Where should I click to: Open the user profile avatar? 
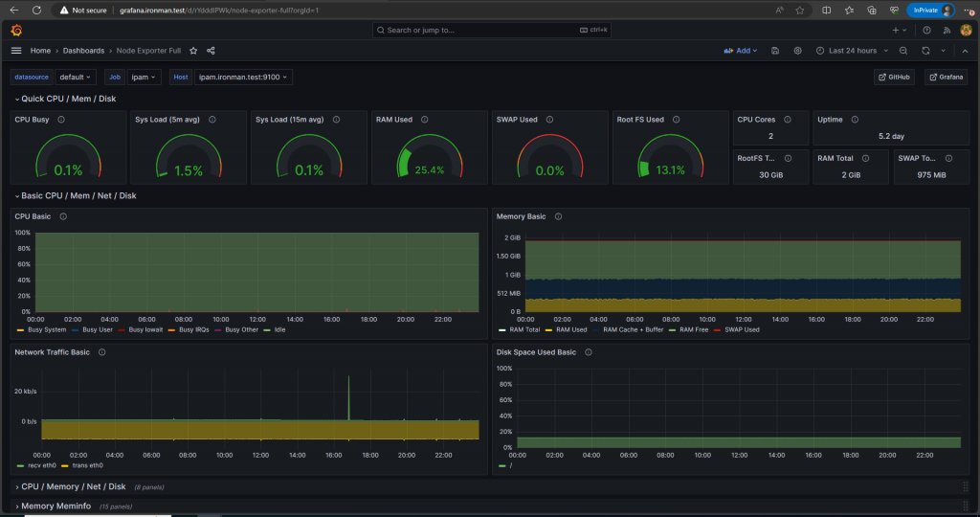click(x=967, y=30)
